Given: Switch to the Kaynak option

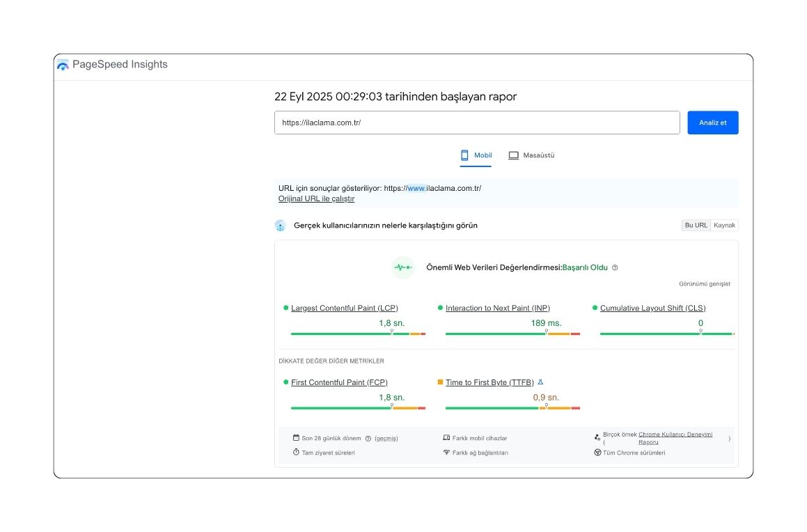Looking at the screenshot, I should tap(724, 225).
